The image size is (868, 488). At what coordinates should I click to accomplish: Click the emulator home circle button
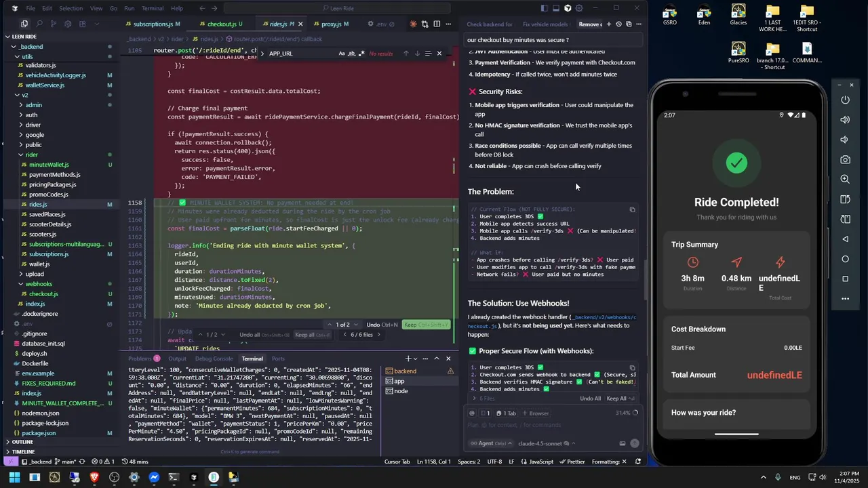[x=845, y=259]
